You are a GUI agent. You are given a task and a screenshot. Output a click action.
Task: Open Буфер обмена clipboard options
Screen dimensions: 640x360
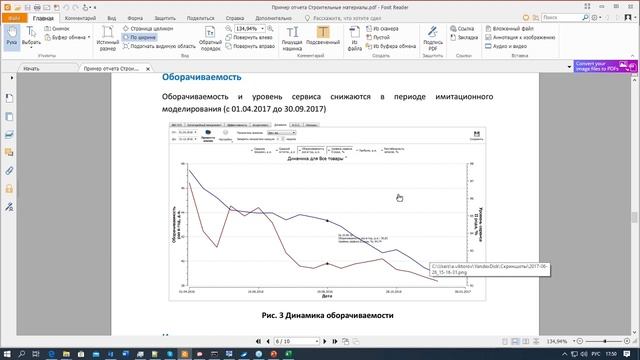click(68, 37)
